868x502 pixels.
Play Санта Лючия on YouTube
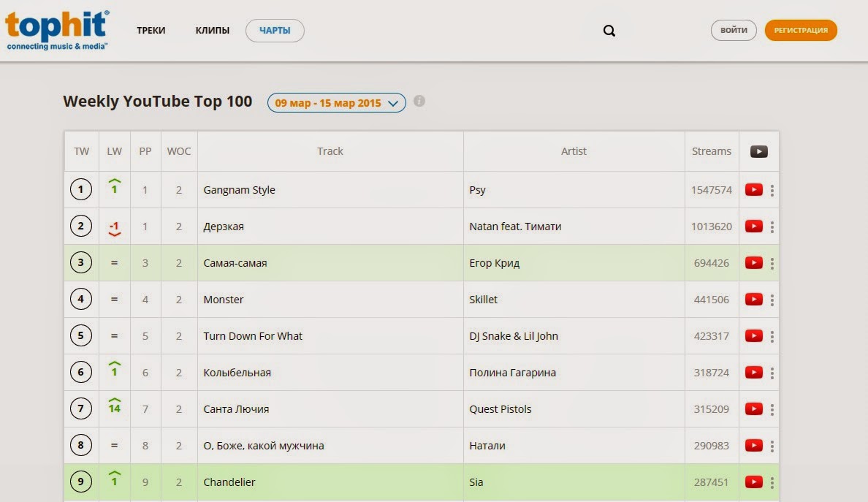753,409
